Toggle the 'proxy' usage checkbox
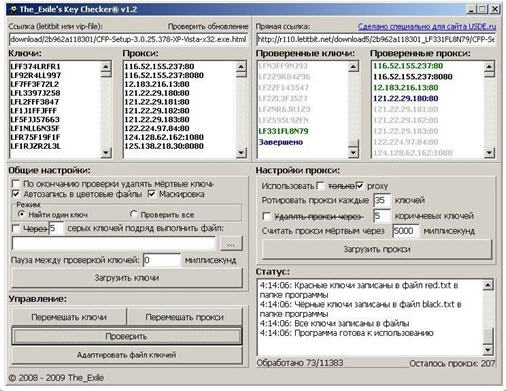 click(360, 186)
